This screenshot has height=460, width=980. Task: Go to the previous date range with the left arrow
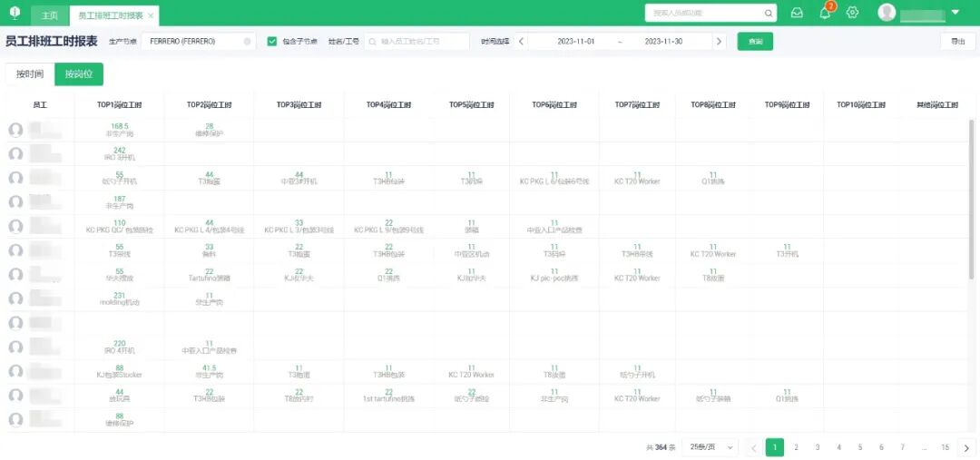[x=521, y=42]
